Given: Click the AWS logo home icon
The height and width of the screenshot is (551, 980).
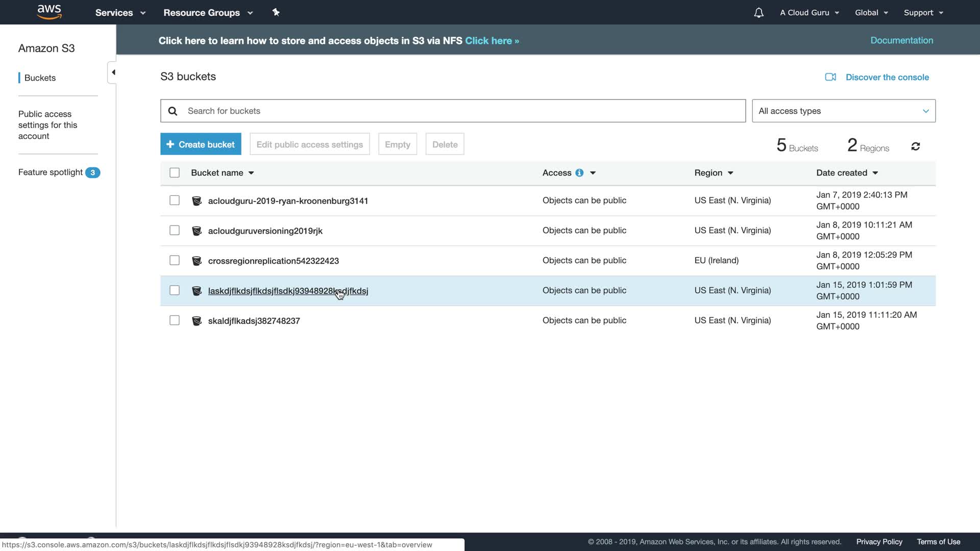Looking at the screenshot, I should [x=50, y=12].
